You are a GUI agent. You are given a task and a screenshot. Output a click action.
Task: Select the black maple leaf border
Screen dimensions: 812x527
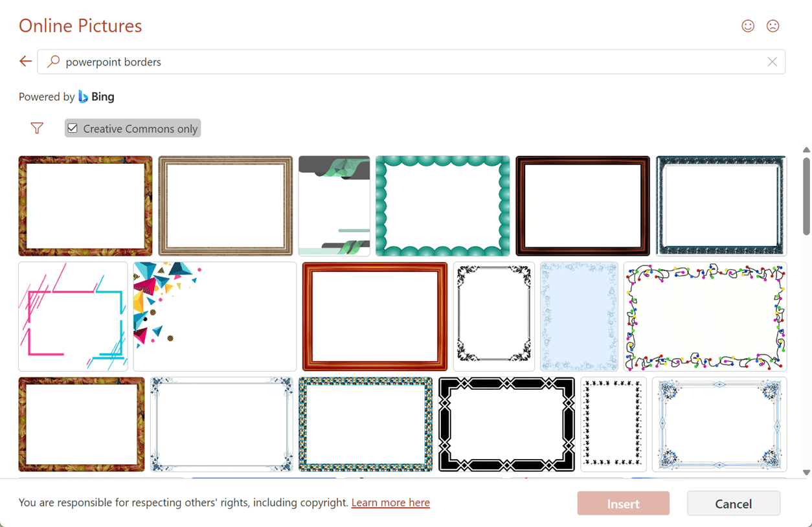point(614,424)
